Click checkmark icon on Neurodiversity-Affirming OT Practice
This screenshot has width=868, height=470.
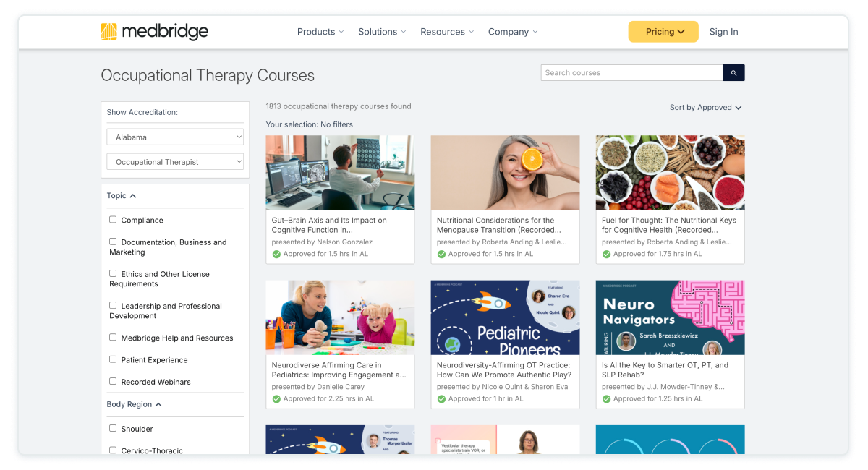(x=441, y=398)
